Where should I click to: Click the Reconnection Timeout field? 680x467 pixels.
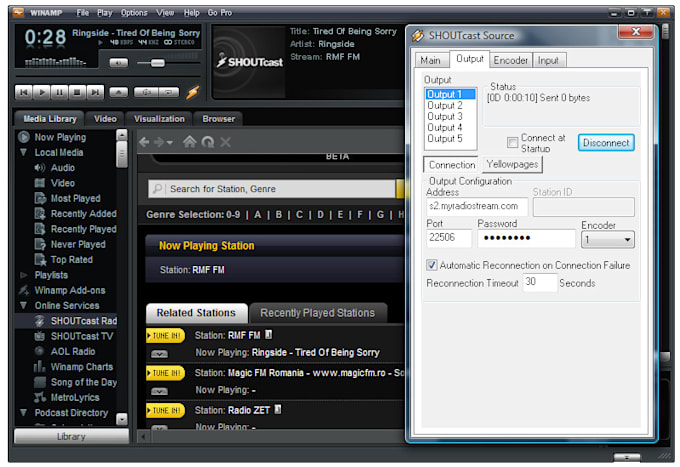click(539, 282)
